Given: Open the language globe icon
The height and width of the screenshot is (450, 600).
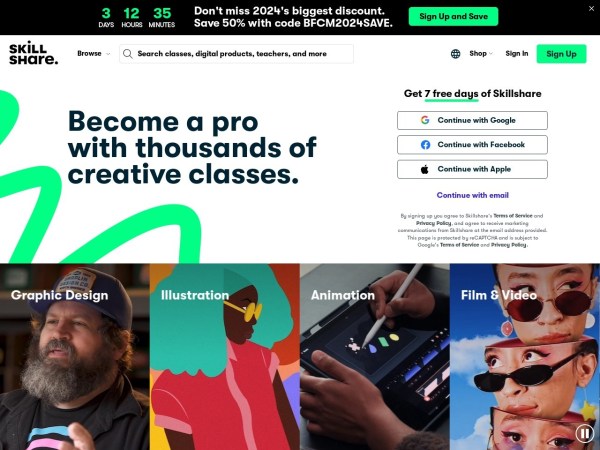Looking at the screenshot, I should click(x=455, y=54).
